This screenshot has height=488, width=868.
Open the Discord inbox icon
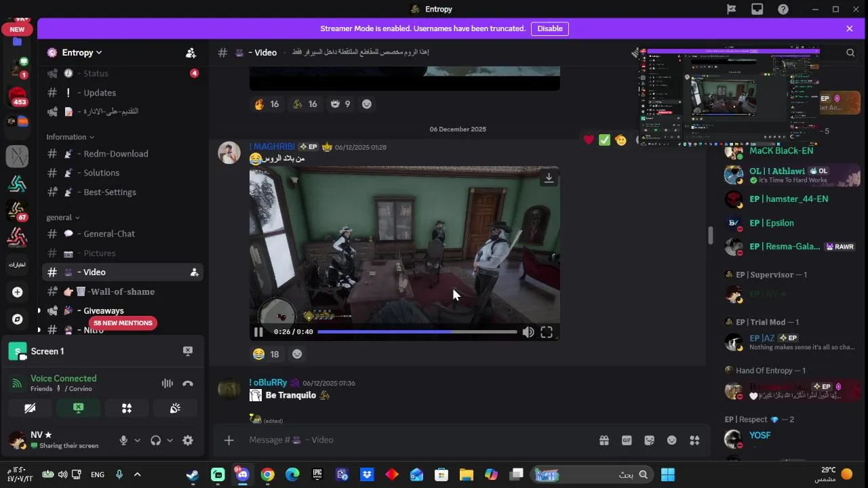[757, 9]
